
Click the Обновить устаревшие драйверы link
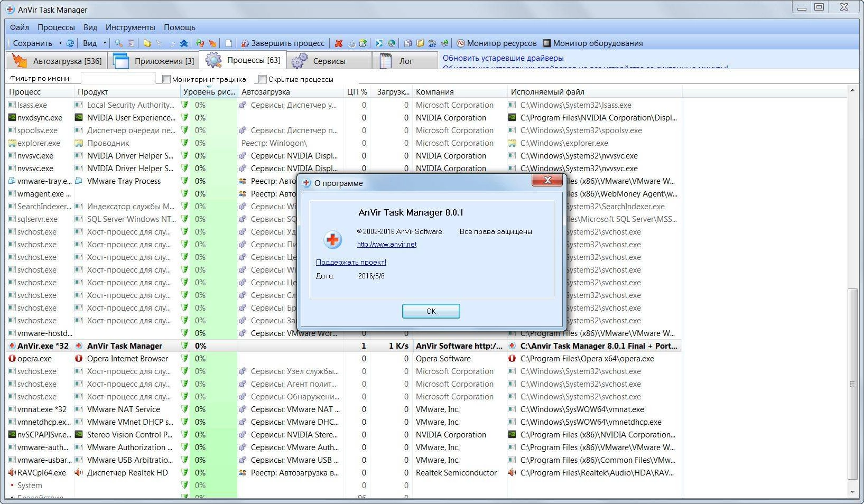point(503,58)
